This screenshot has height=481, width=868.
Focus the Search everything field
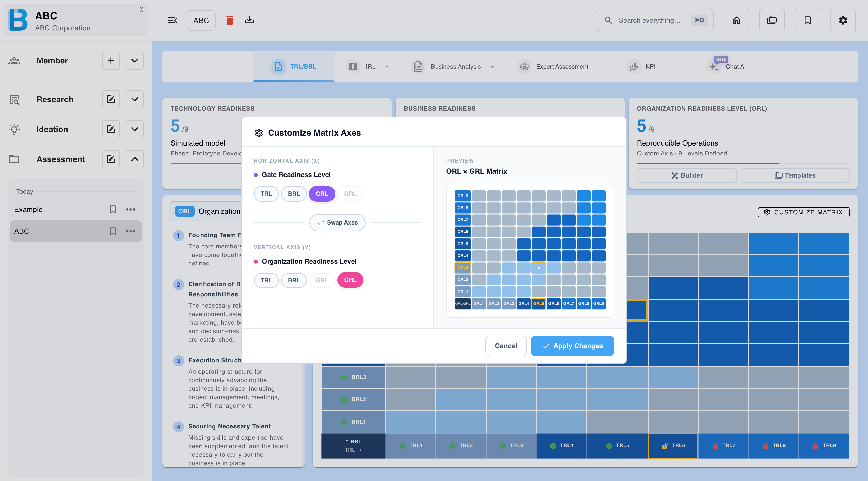click(654, 20)
